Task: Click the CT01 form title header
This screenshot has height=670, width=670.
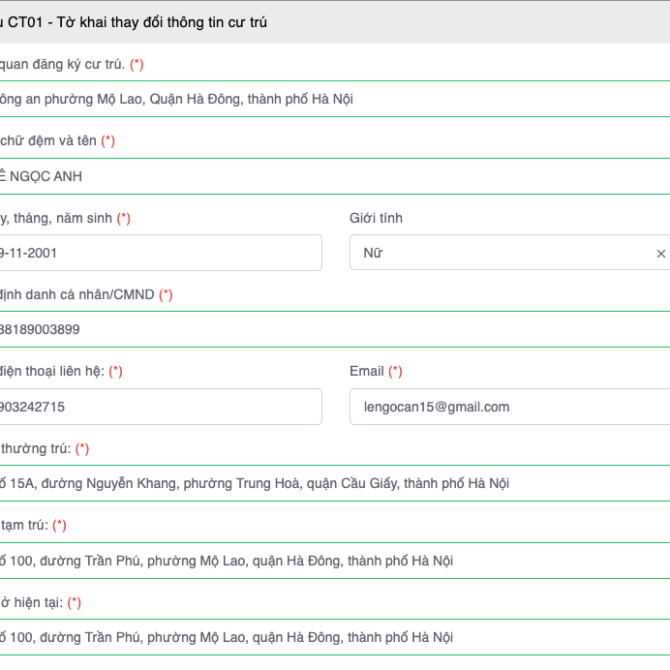Action: 135,22
